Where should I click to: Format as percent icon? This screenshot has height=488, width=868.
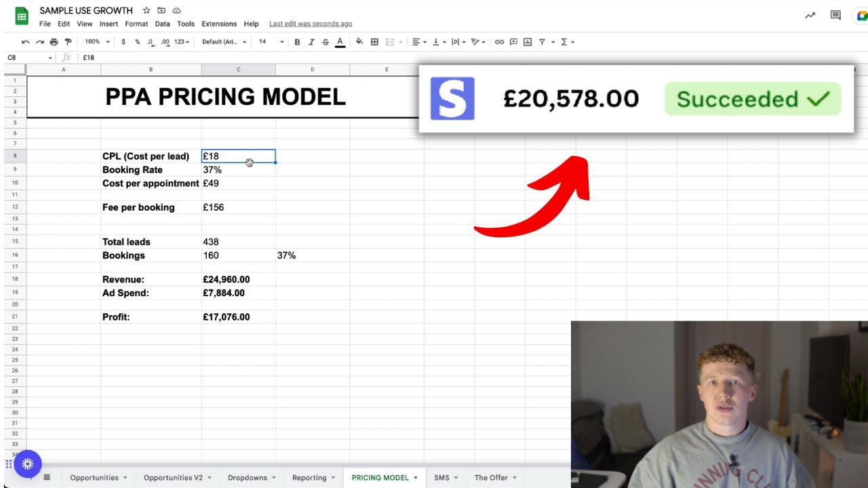coord(137,42)
